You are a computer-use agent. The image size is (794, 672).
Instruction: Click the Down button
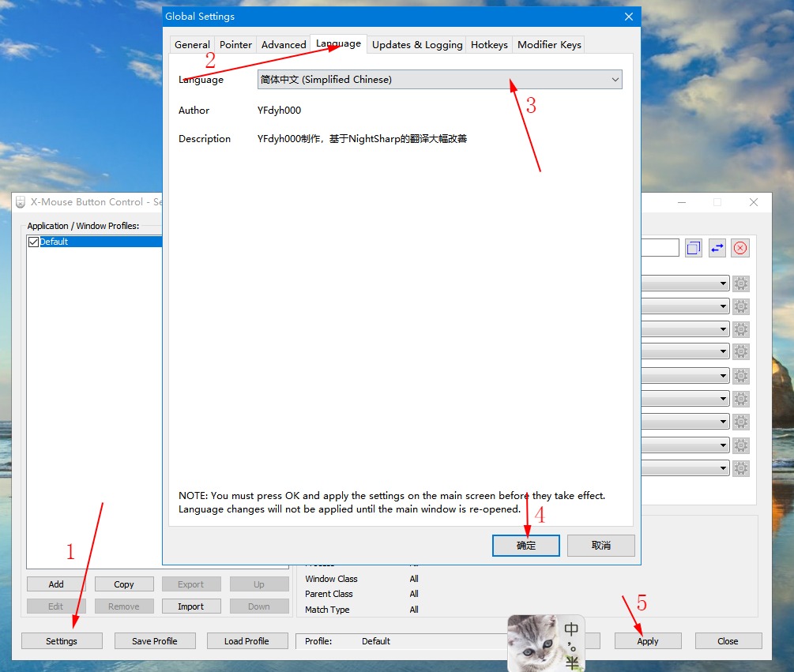pyautogui.click(x=259, y=606)
